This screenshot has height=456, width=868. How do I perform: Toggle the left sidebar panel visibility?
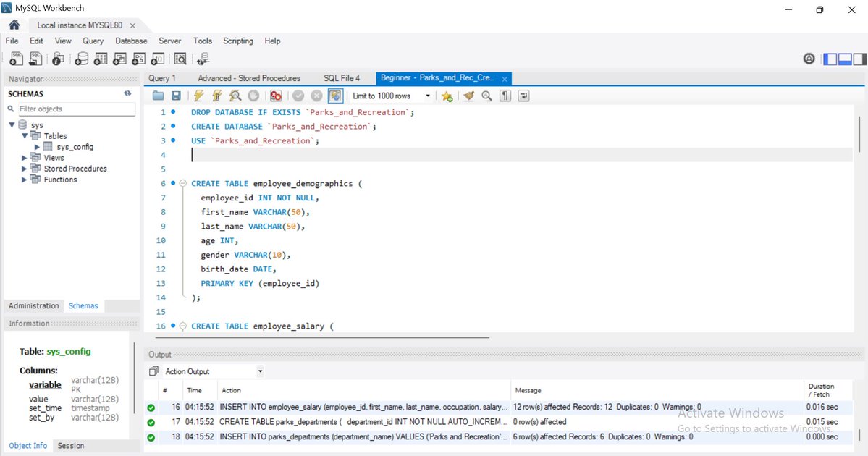830,59
